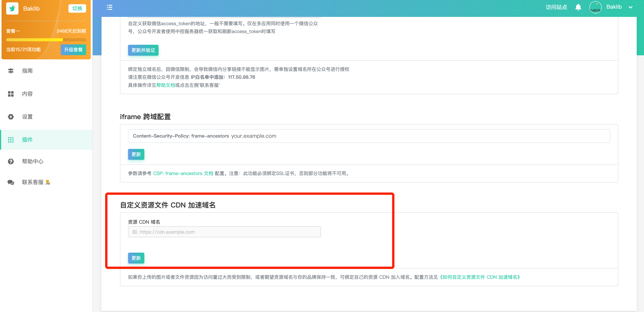Click the 设置 gear icon
Screen dimensions: 644x312
pyautogui.click(x=11, y=117)
